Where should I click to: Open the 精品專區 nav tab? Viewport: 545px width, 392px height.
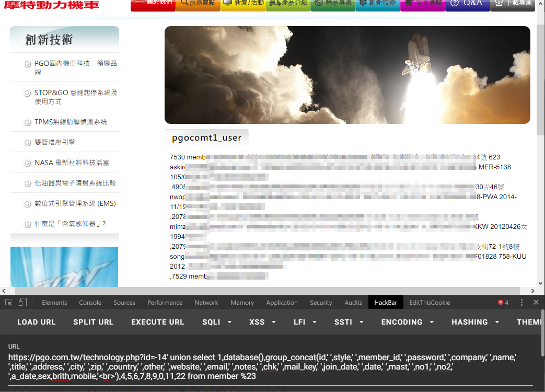click(333, 5)
